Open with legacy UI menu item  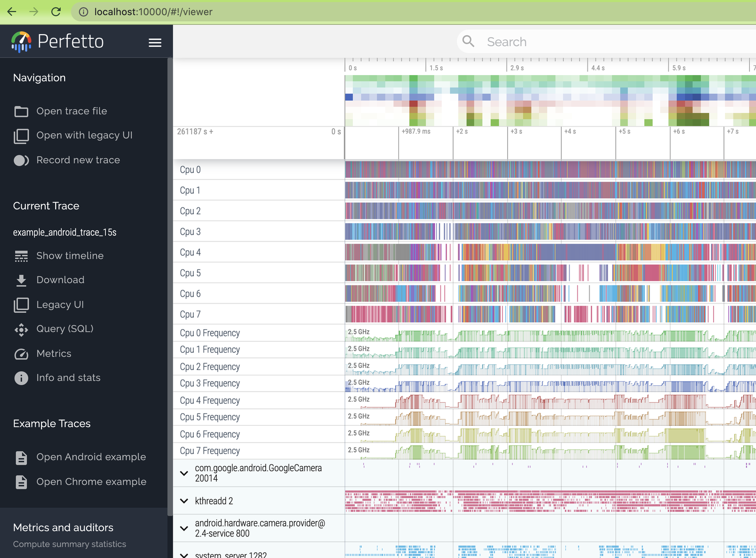(84, 135)
